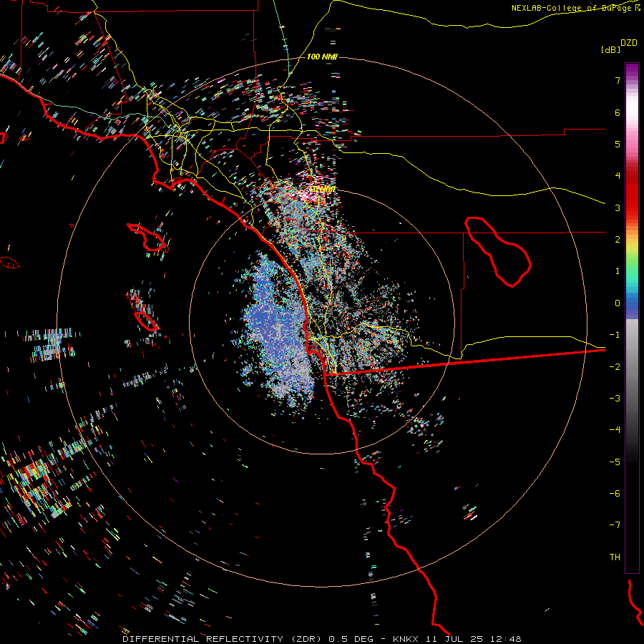Click the 3 value on color scale
Screen dimensions: 644x644
tap(618, 208)
